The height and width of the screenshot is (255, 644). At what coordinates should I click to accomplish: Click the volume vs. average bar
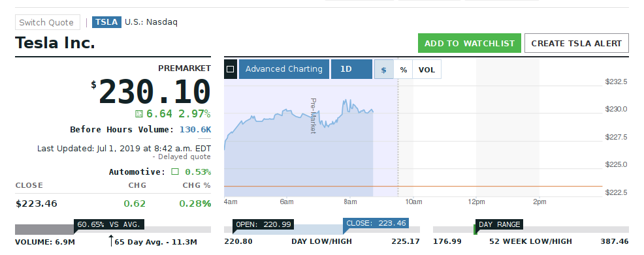(113, 230)
